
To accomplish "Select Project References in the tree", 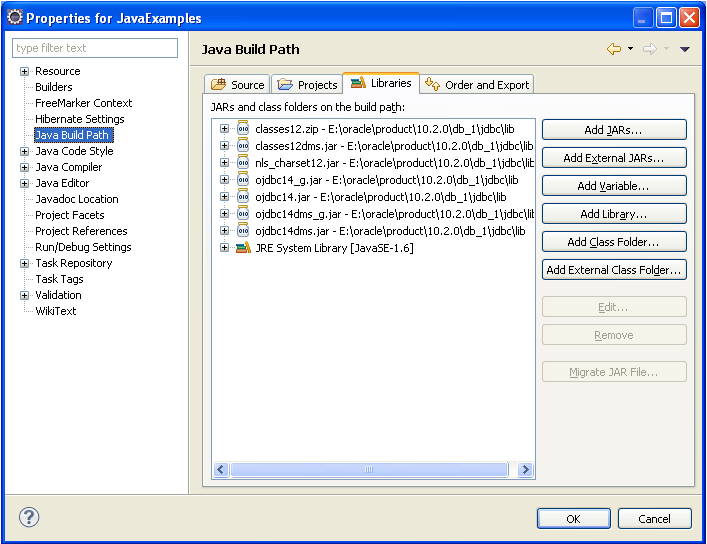I will pyautogui.click(x=81, y=231).
